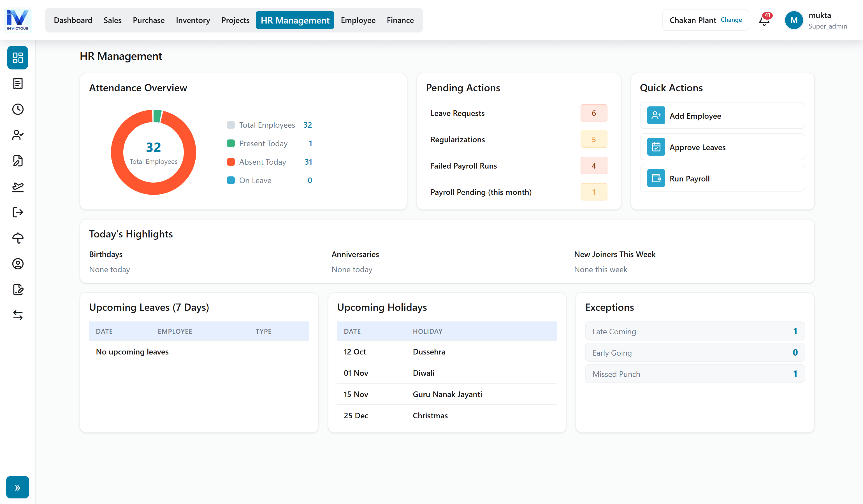Click the Change plant link
The height and width of the screenshot is (504, 863).
click(731, 20)
